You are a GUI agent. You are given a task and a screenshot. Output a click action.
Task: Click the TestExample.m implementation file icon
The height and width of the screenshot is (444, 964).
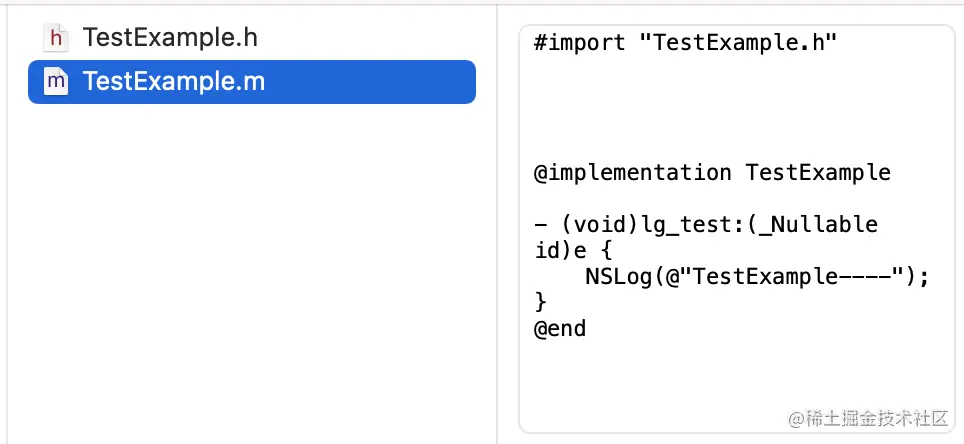click(57, 81)
